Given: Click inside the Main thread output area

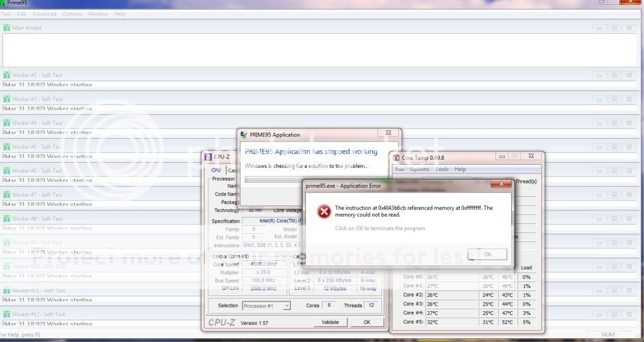Looking at the screenshot, I should pos(320,49).
